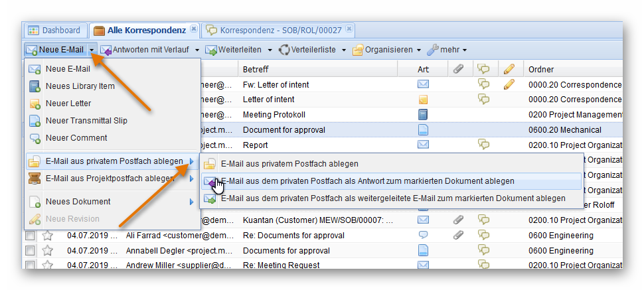Check the box for Andrew Miller row
This screenshot has width=644, height=290.
(x=30, y=265)
